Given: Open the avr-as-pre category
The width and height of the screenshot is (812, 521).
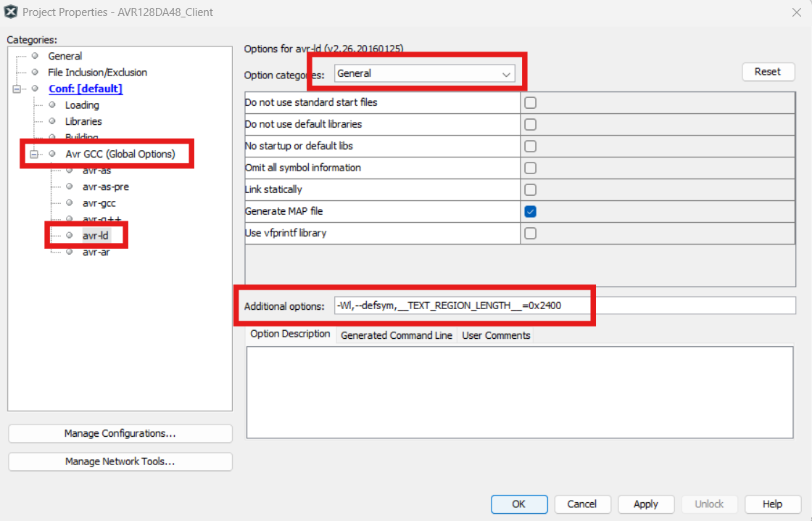Looking at the screenshot, I should click(x=105, y=186).
